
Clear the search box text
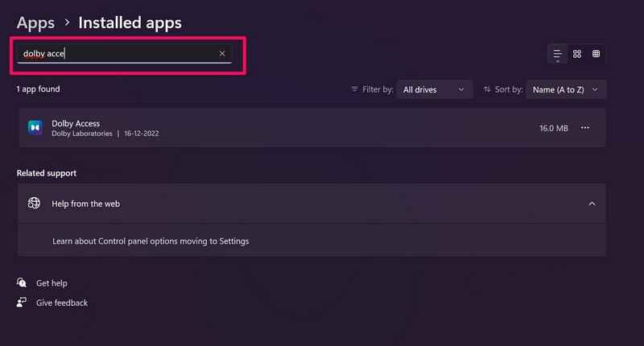(222, 54)
